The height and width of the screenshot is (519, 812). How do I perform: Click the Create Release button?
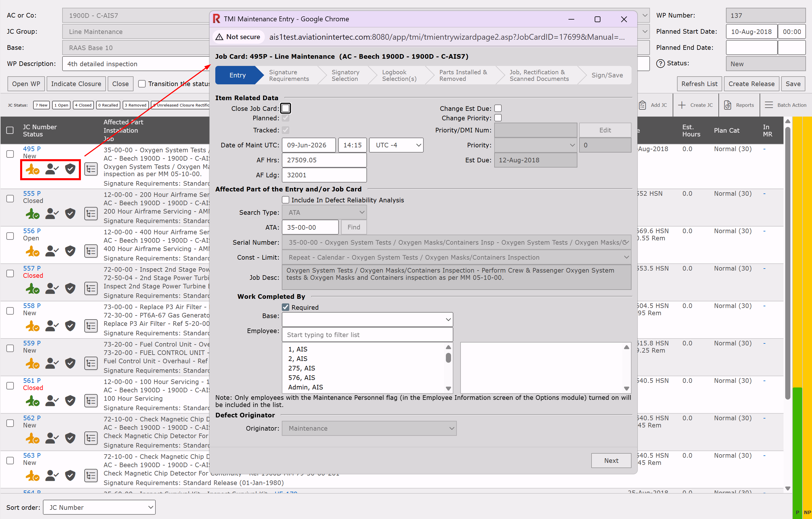[751, 84]
